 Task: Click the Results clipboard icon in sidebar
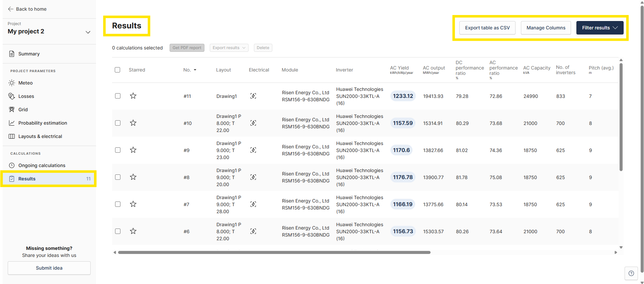click(x=12, y=179)
